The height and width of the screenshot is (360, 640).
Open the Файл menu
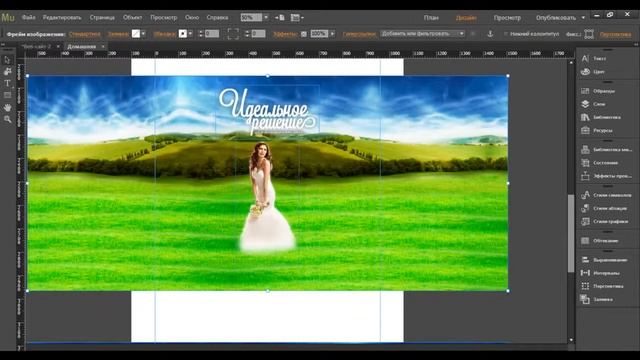(x=29, y=18)
